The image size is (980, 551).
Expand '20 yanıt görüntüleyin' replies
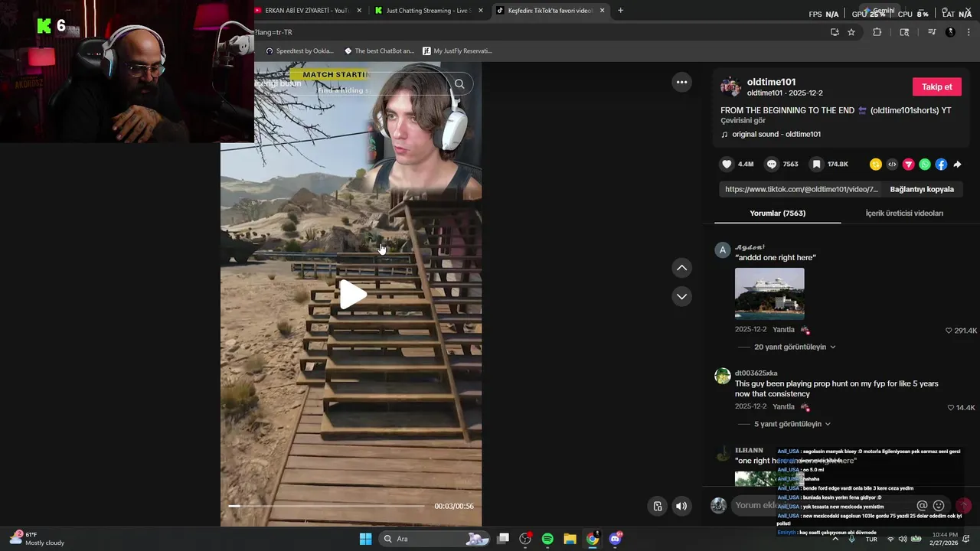(794, 347)
